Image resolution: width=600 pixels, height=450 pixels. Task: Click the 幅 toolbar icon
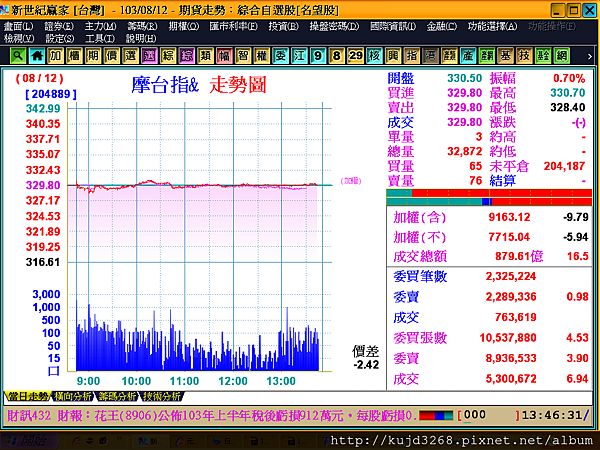point(224,56)
